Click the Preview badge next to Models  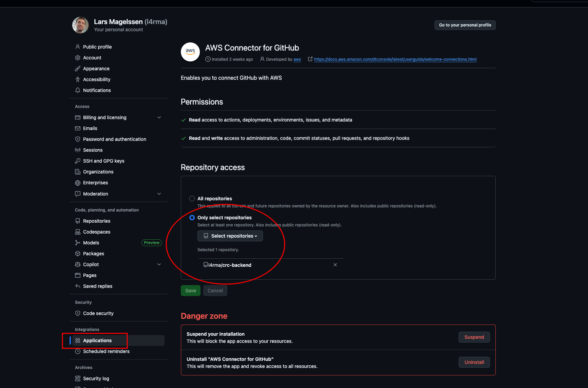[x=151, y=243]
